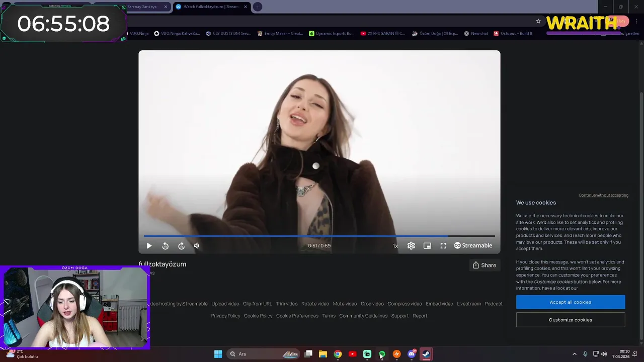The height and width of the screenshot is (362, 644).
Task: Open the weather widget Çok bulutlu
Action: 22,354
